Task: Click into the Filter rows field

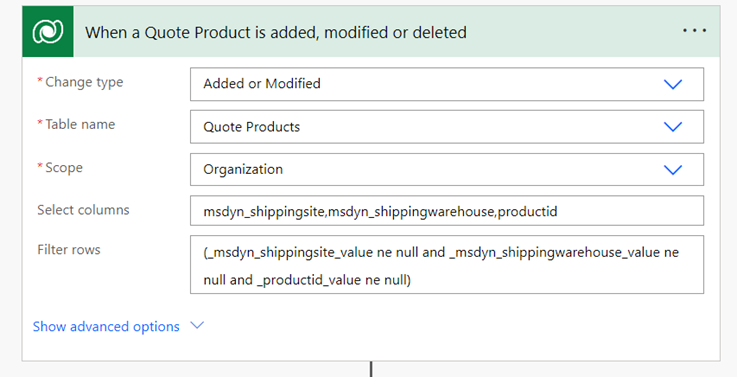Action: point(447,265)
